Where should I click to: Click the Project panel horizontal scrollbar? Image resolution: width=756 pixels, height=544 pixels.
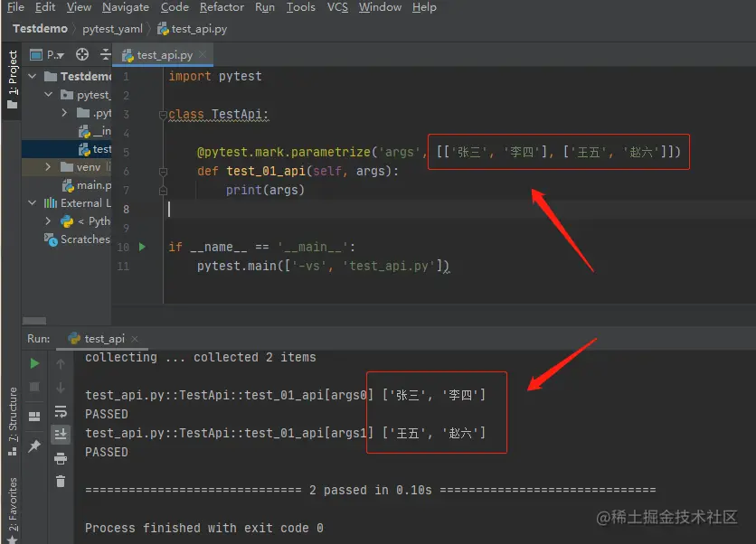tap(34, 321)
